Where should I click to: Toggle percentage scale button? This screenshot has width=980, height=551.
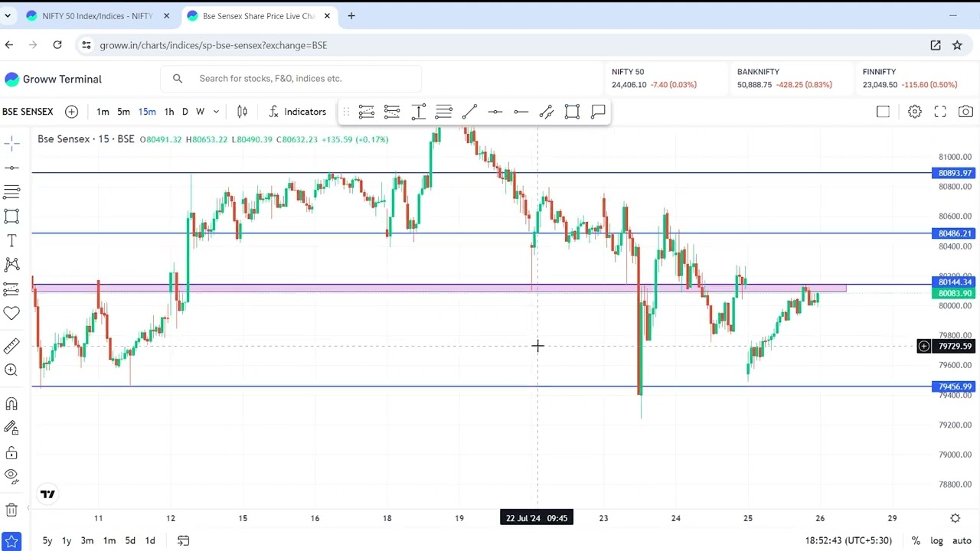click(x=916, y=540)
